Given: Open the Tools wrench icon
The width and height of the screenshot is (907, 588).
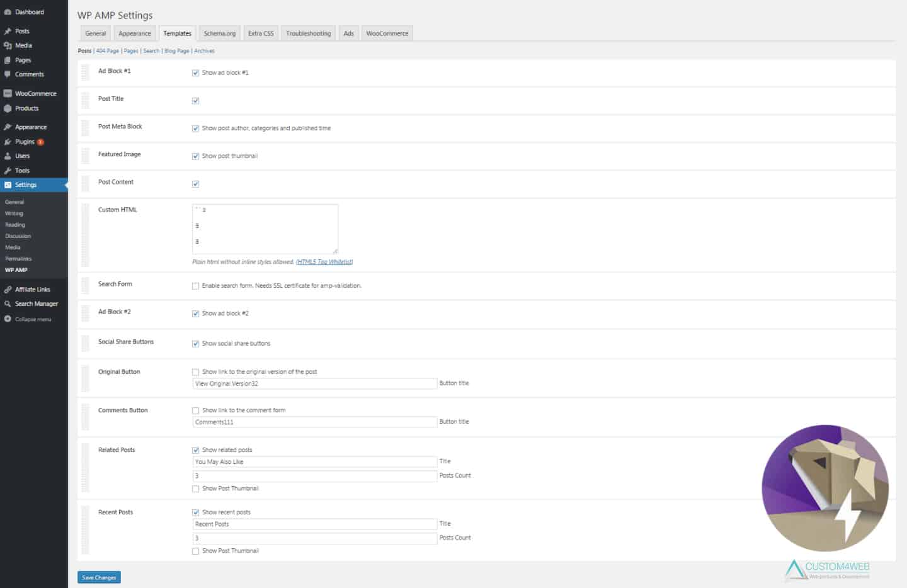Looking at the screenshot, I should click(8, 171).
